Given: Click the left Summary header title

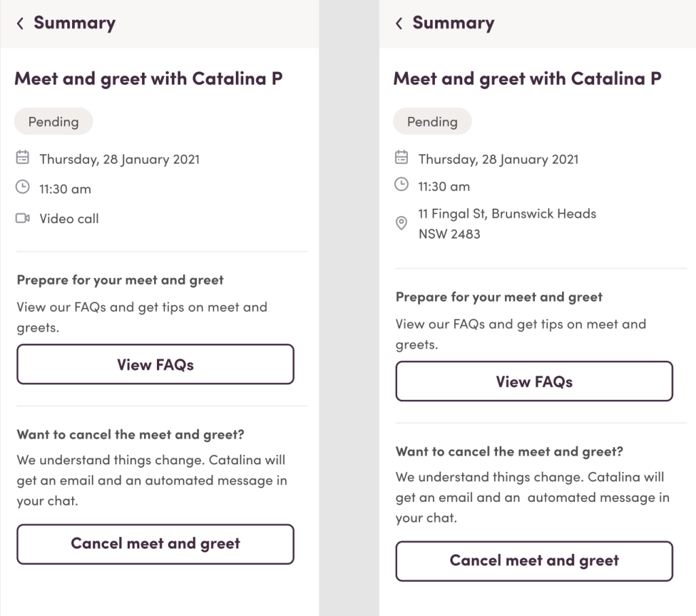Looking at the screenshot, I should click(x=74, y=23).
